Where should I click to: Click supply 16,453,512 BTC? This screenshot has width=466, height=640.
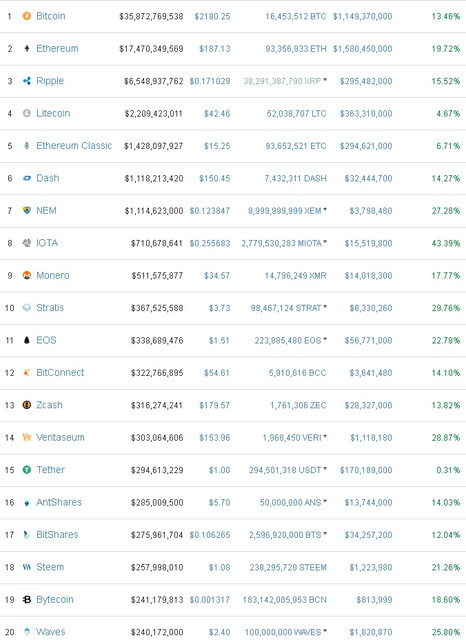click(x=296, y=16)
